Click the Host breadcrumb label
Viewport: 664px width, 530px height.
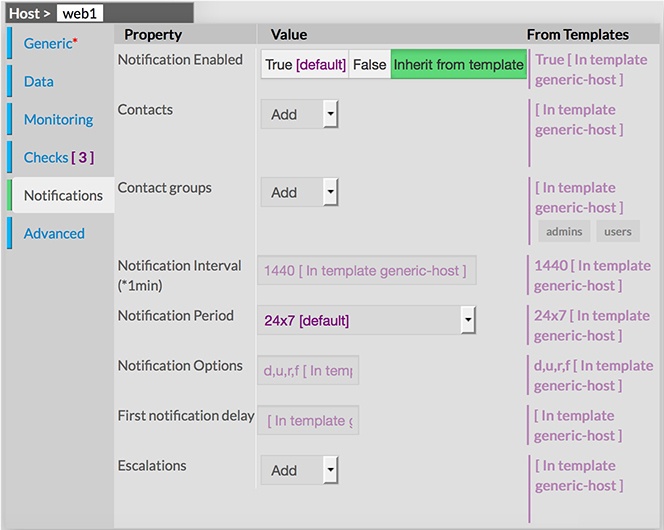25,14
